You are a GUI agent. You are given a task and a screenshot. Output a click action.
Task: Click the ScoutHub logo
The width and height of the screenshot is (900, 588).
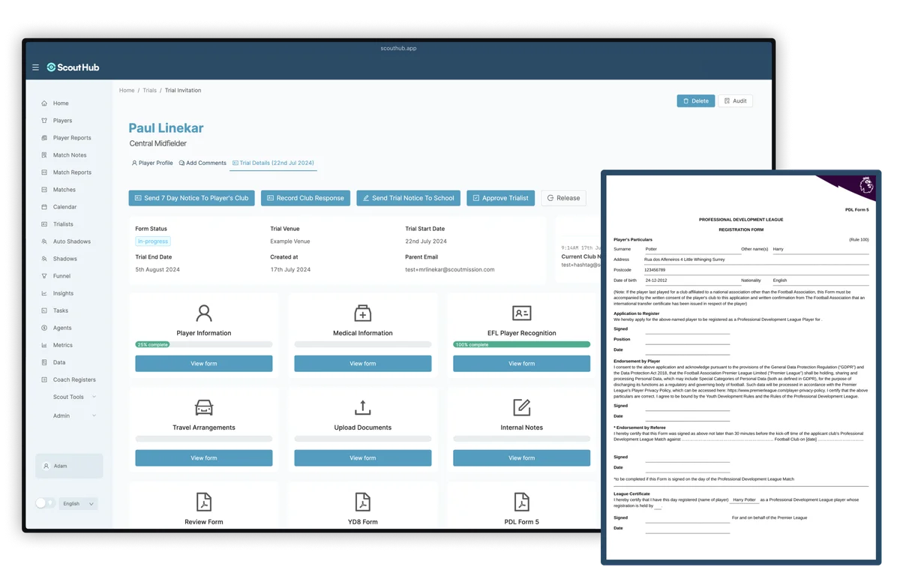[x=73, y=67]
